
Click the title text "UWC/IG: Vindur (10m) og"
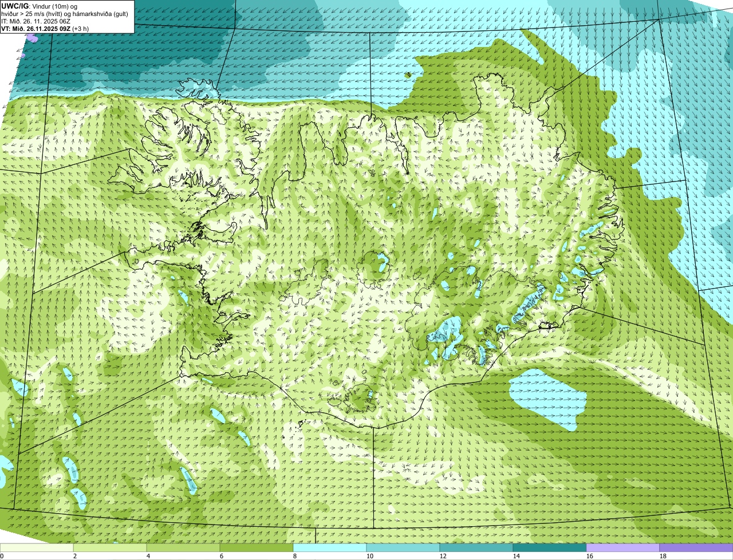point(40,6)
